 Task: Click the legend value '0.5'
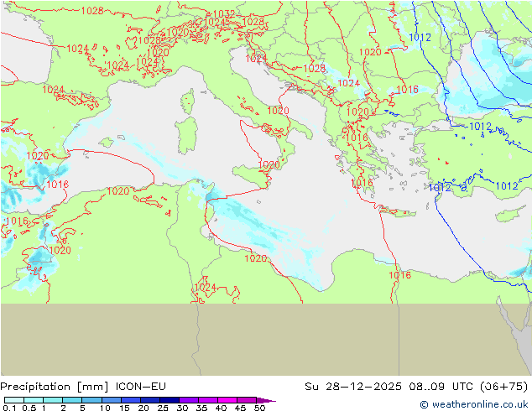(x=29, y=408)
